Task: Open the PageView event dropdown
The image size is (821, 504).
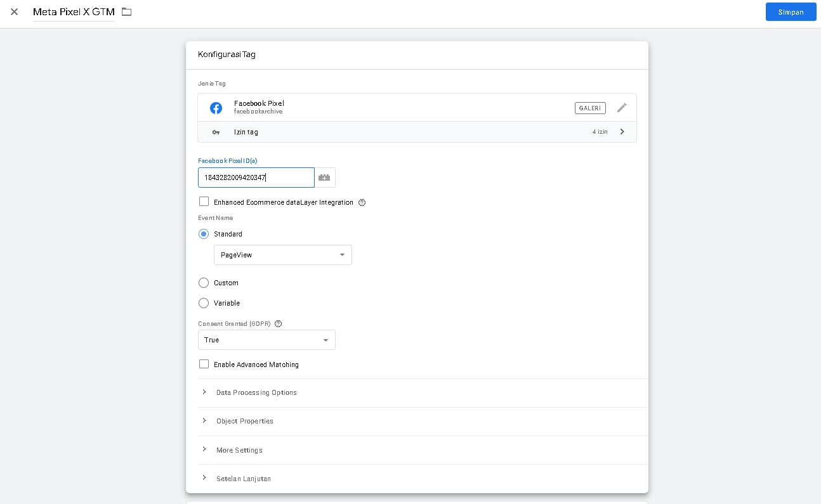Action: pos(283,255)
